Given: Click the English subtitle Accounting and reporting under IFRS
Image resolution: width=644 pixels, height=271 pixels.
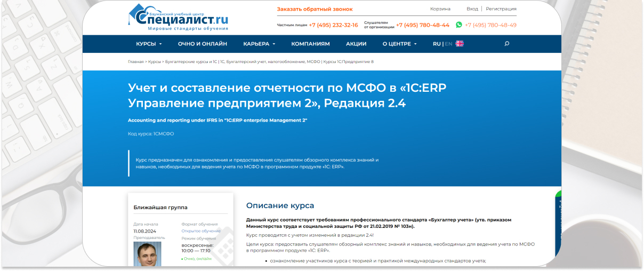Looking at the screenshot, I should tap(218, 121).
